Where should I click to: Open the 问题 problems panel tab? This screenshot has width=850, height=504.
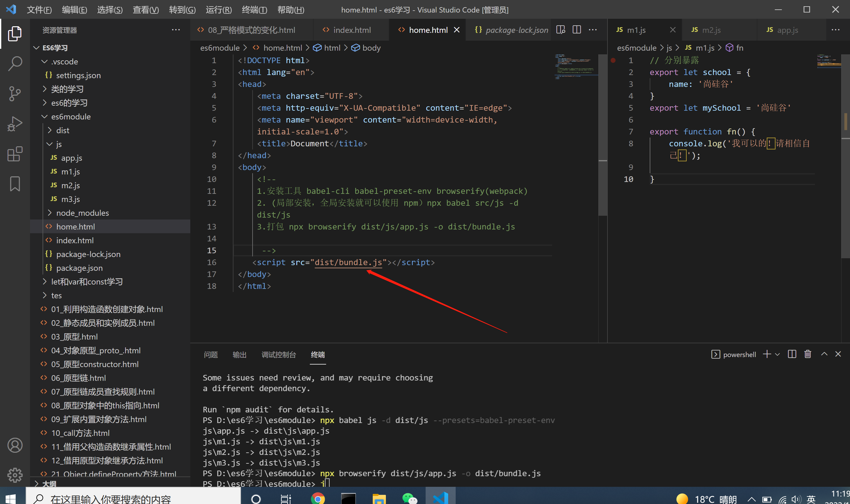click(x=211, y=355)
